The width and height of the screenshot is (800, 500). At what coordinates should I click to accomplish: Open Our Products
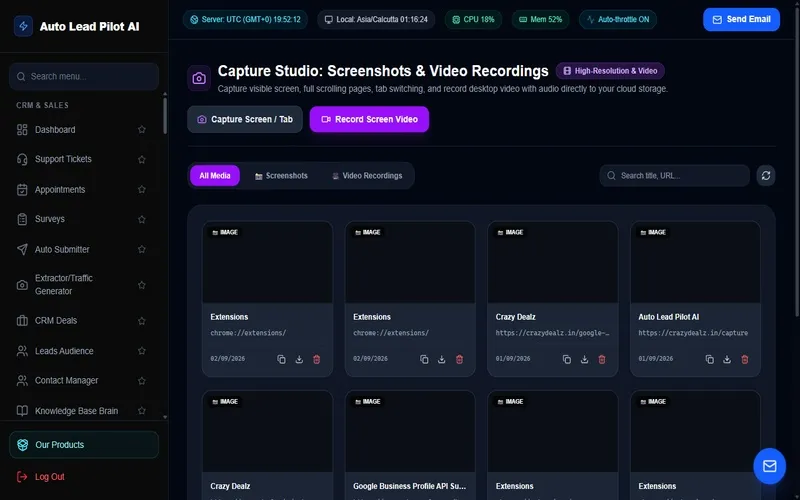pyautogui.click(x=84, y=445)
